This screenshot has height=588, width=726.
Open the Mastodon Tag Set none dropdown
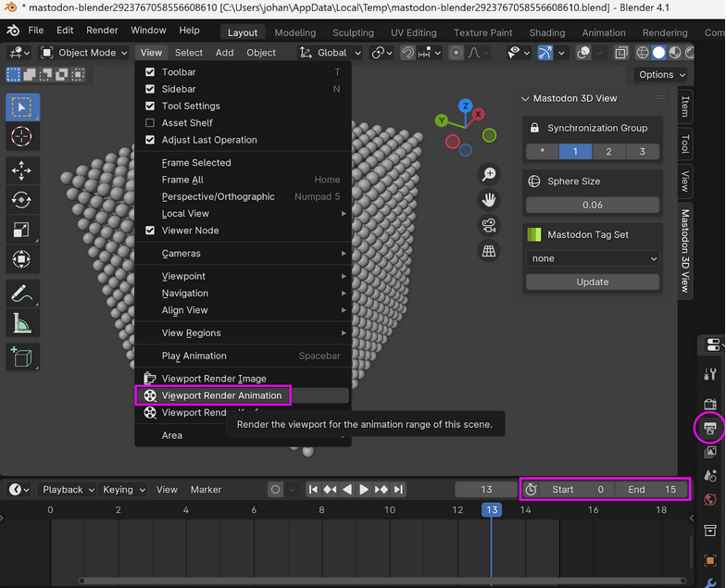point(593,258)
